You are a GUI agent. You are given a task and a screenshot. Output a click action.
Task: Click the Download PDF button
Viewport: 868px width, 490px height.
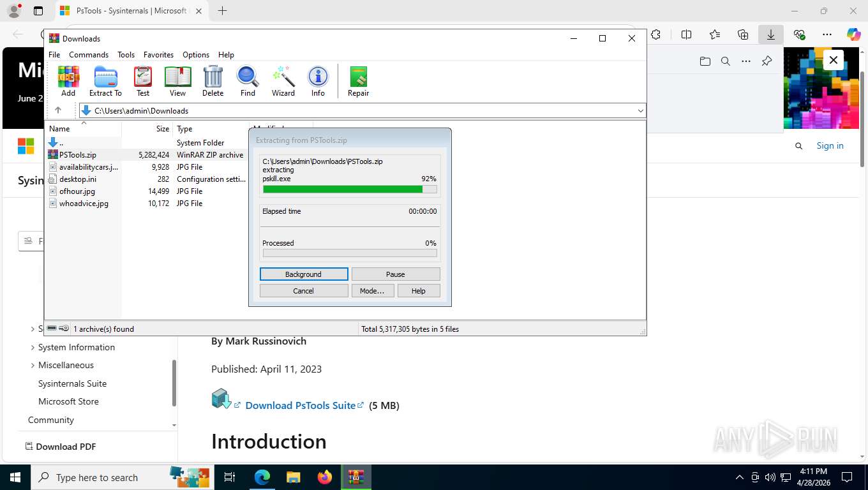61,447
